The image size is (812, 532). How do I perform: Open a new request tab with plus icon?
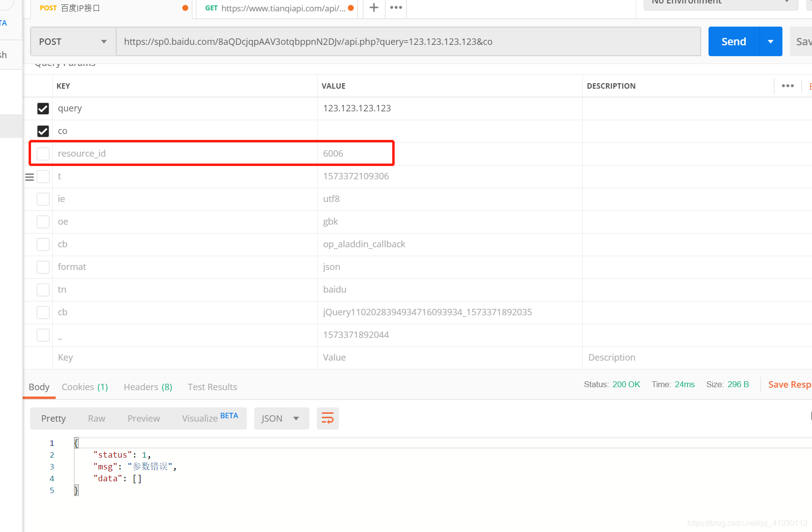point(374,7)
